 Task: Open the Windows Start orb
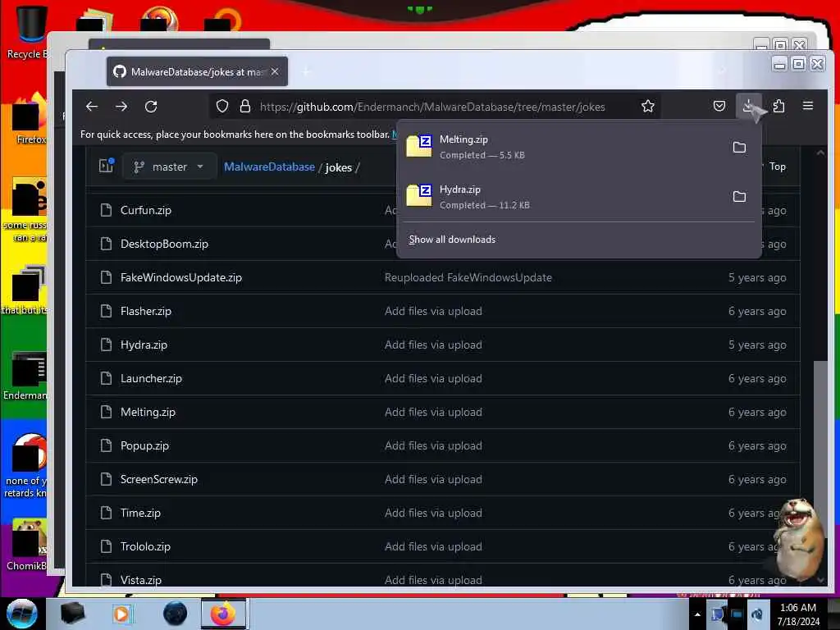[22, 614]
